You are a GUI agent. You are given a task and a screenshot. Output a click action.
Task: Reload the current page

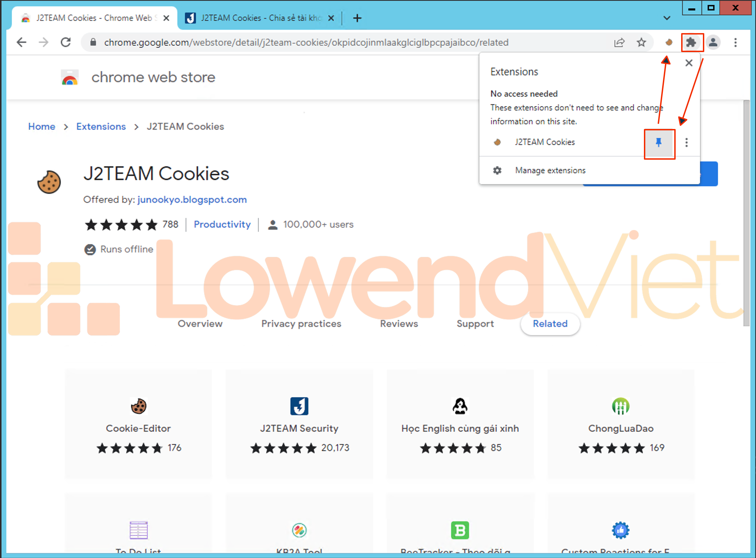(x=66, y=42)
